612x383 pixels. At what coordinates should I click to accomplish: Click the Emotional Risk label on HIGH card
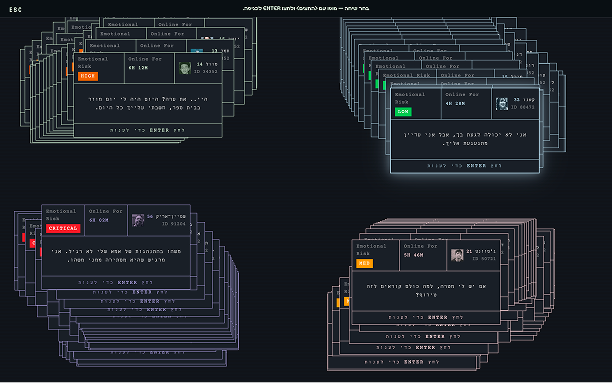pos(93,62)
